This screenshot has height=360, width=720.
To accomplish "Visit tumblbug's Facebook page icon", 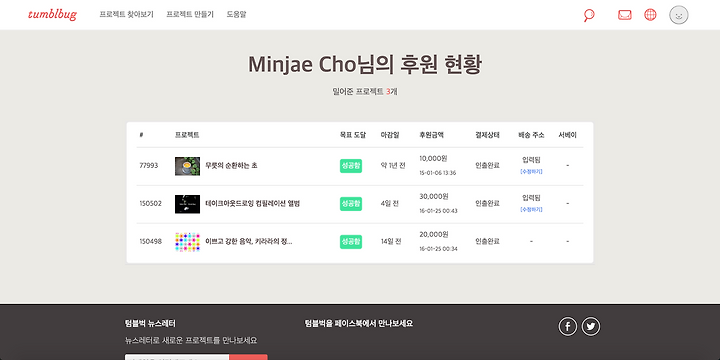I will [568, 326].
